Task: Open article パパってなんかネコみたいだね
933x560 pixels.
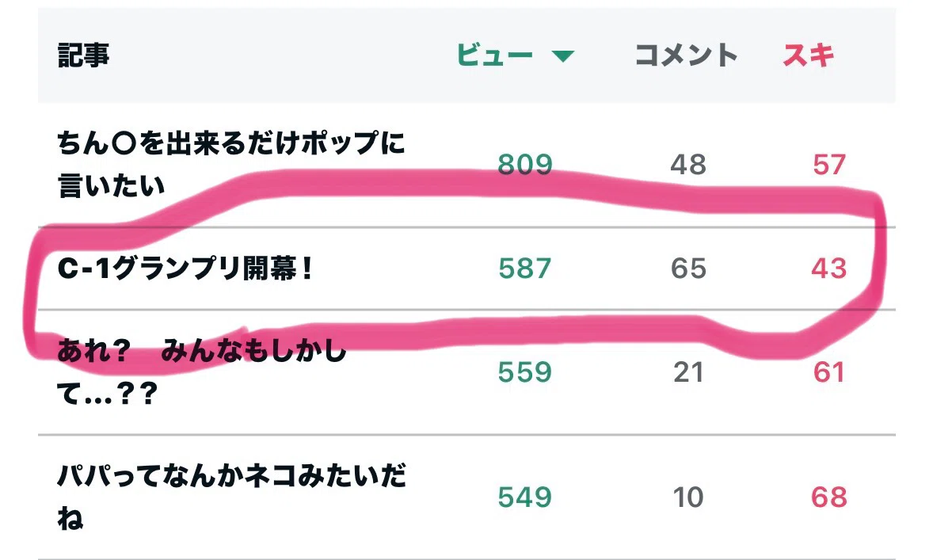Action: point(231,497)
